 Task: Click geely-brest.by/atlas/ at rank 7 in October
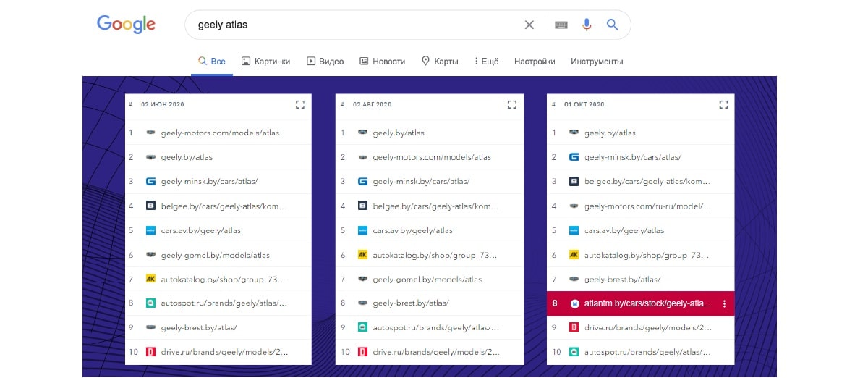point(623,280)
